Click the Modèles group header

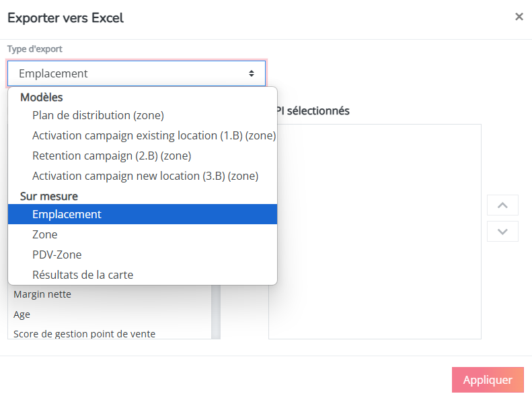click(42, 97)
